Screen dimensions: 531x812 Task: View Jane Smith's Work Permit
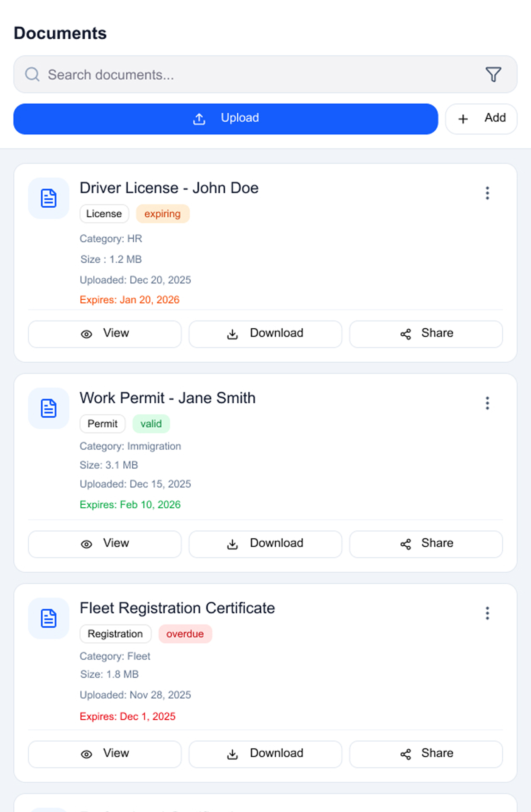coord(105,544)
